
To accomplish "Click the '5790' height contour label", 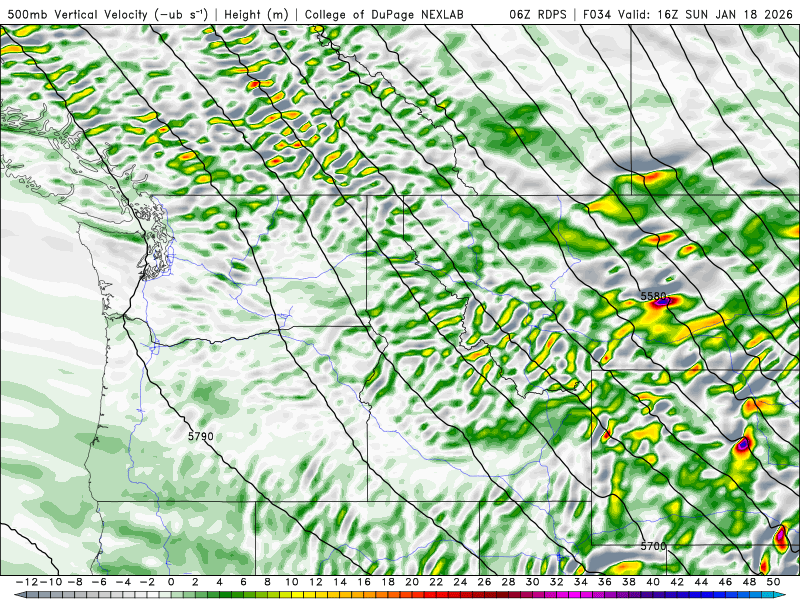I will click(201, 436).
